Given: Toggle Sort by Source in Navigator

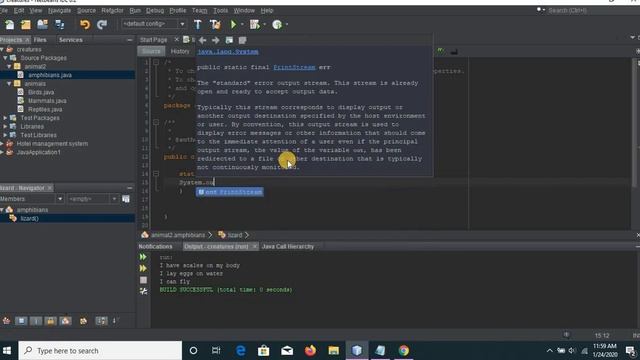Looking at the screenshot, I should pos(115,321).
